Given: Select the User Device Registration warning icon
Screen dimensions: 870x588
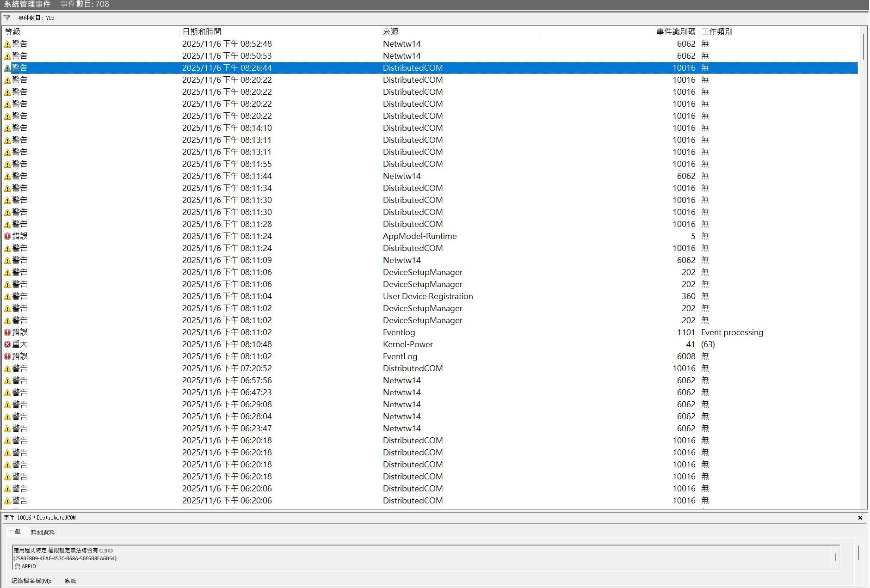Looking at the screenshot, I should point(7,296).
